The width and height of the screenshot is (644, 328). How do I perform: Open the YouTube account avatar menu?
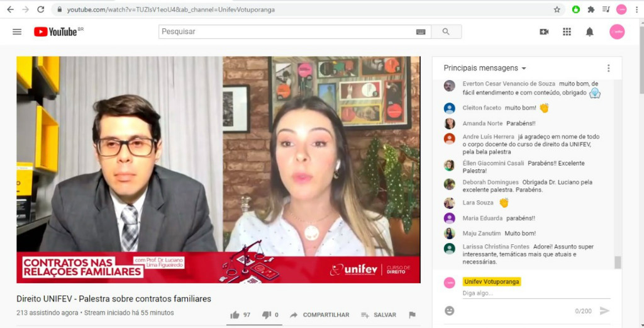617,31
